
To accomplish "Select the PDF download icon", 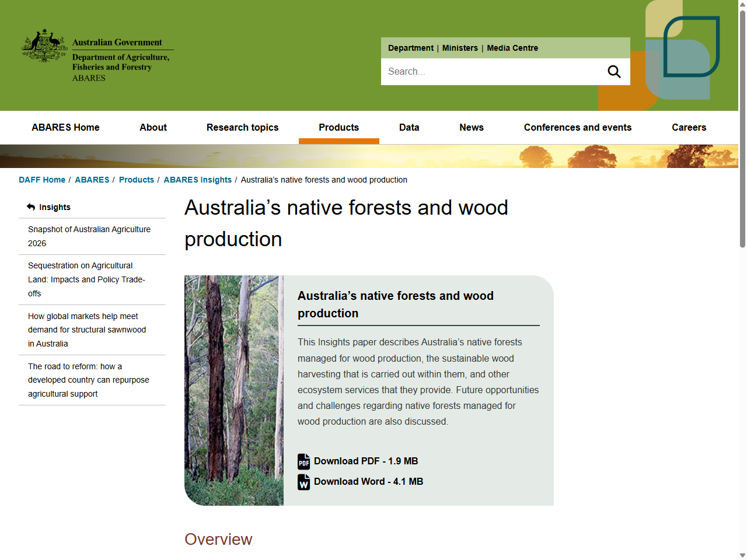I will [x=303, y=461].
